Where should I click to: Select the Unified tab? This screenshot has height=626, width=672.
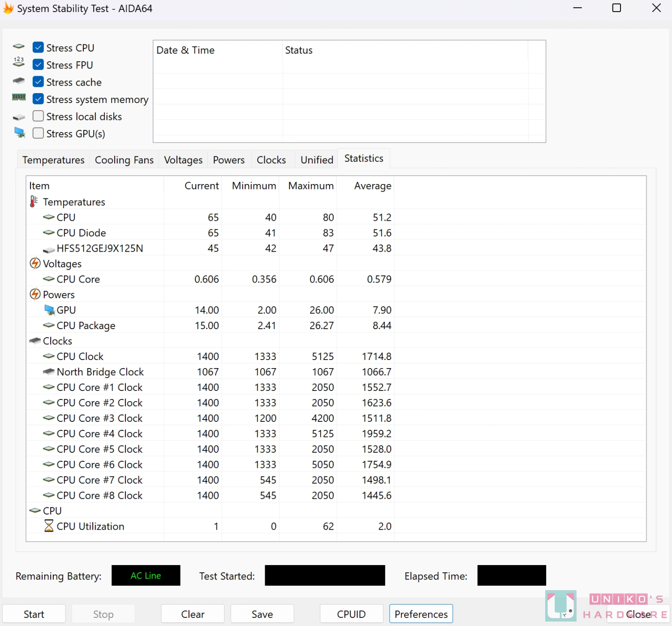point(317,160)
